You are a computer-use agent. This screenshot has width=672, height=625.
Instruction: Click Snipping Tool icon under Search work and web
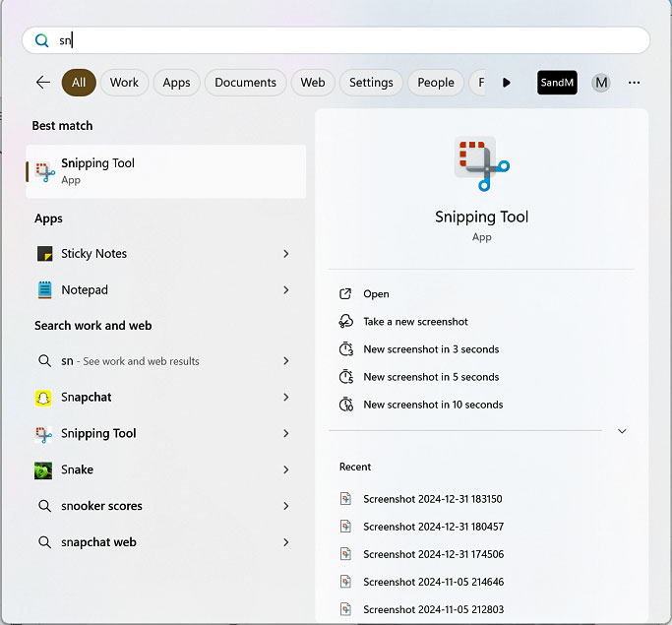coord(43,434)
